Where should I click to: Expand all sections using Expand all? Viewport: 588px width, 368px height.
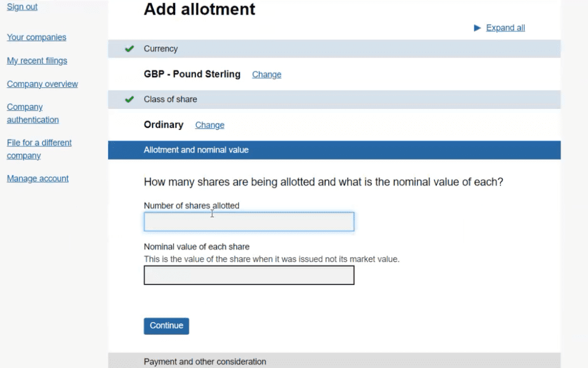click(505, 28)
